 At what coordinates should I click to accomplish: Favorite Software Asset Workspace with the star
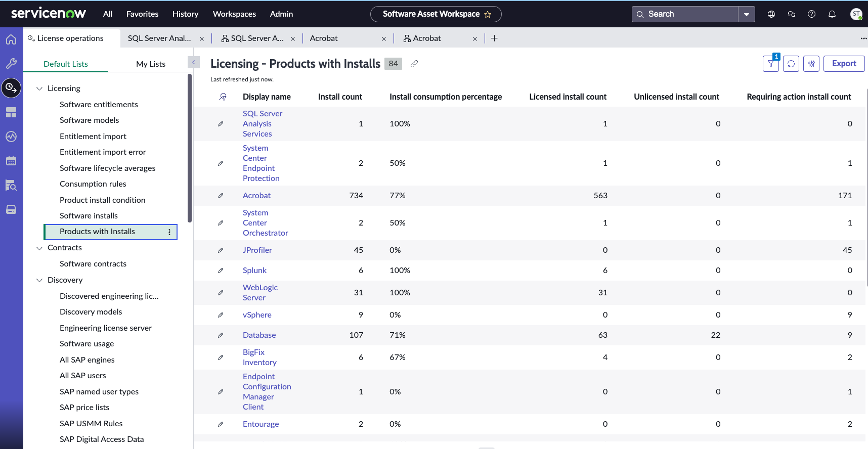pyautogui.click(x=488, y=14)
